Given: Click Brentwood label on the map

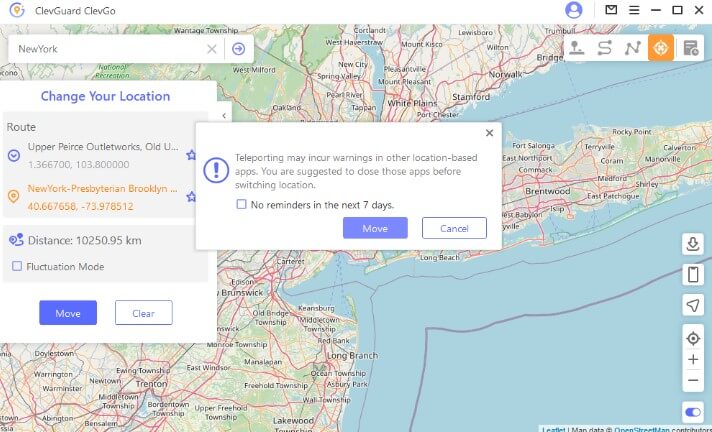Looking at the screenshot, I should [548, 191].
